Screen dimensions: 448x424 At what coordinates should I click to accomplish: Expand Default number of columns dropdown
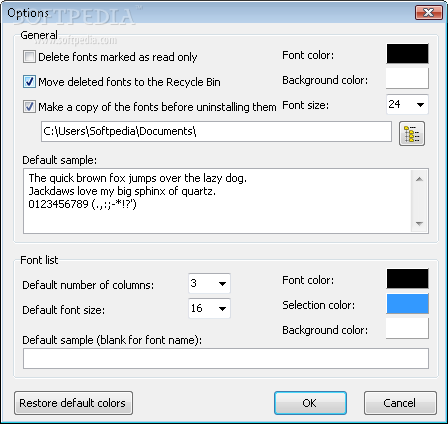(209, 284)
